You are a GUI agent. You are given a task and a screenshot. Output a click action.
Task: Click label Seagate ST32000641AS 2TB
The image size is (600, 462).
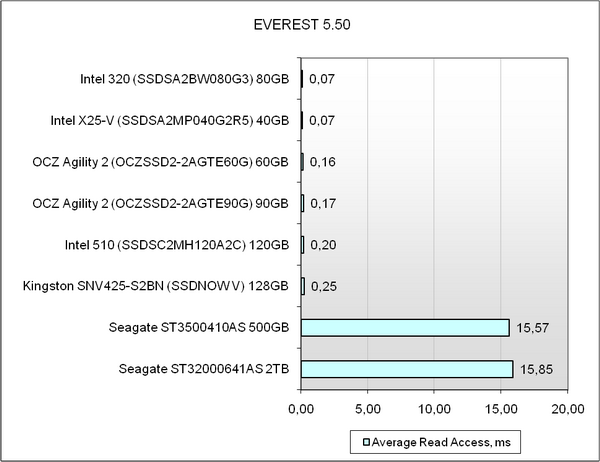(x=204, y=369)
